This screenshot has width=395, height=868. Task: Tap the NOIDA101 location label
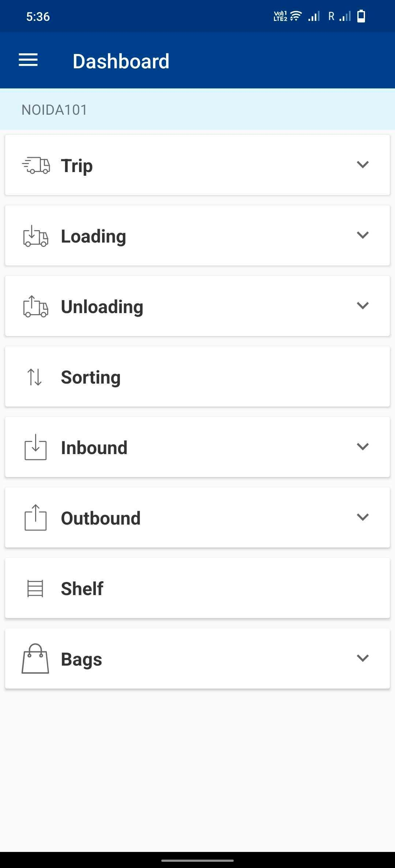(x=54, y=110)
